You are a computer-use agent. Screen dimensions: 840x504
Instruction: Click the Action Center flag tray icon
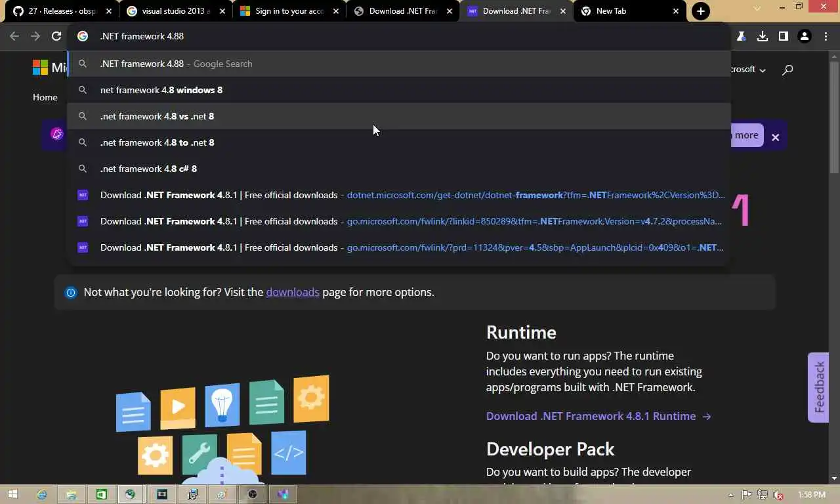[747, 495]
